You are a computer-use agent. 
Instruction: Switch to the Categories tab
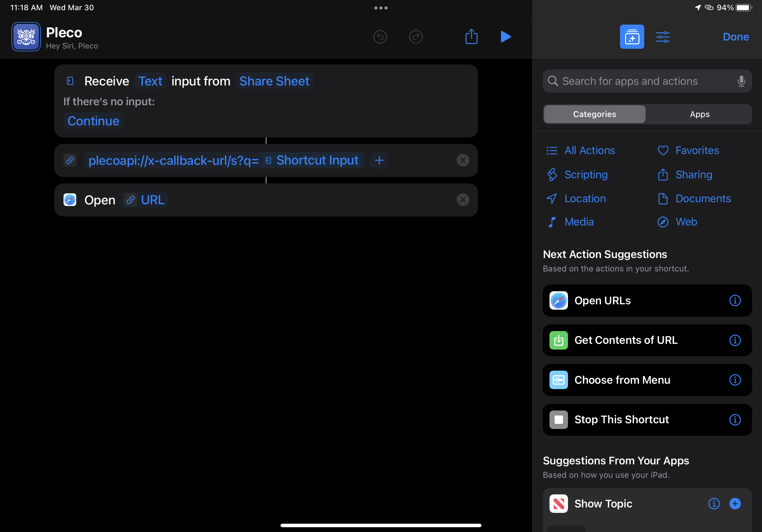click(x=594, y=114)
